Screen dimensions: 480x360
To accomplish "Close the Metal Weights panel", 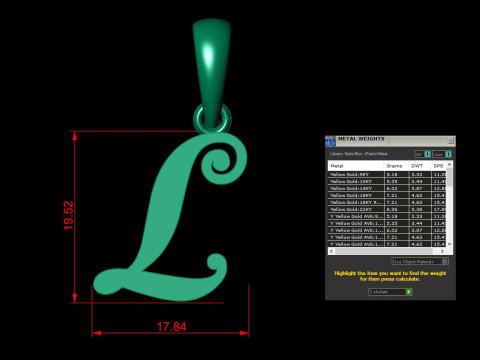I will pos(451,140).
